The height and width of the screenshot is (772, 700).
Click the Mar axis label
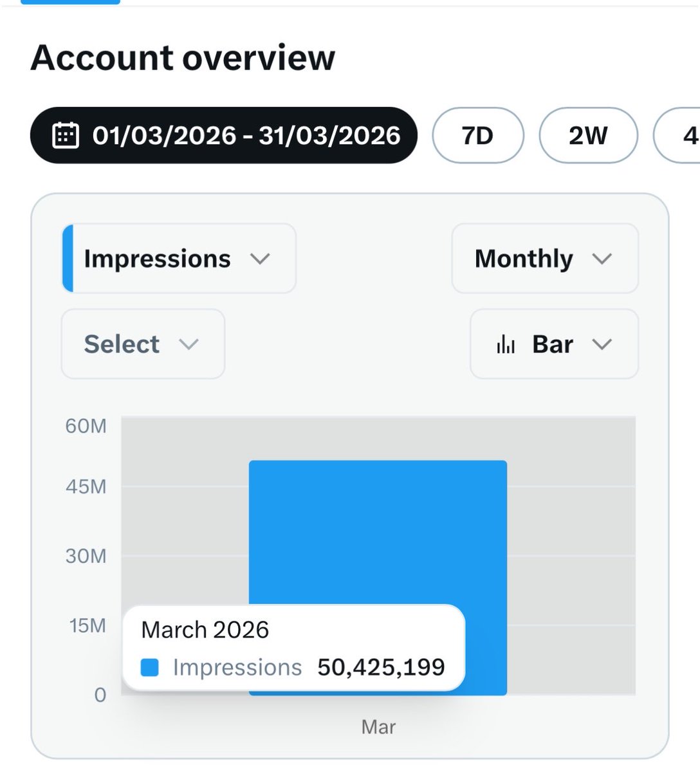pos(378,727)
